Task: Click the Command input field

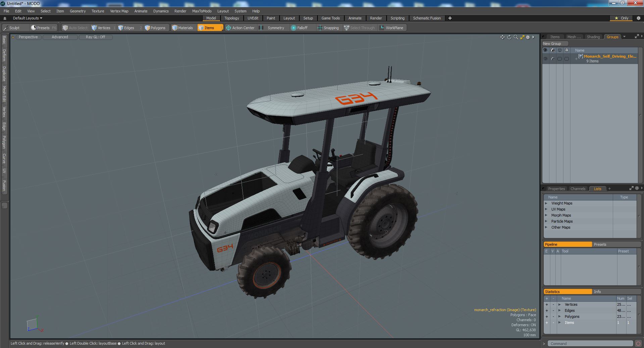Action: 590,344
